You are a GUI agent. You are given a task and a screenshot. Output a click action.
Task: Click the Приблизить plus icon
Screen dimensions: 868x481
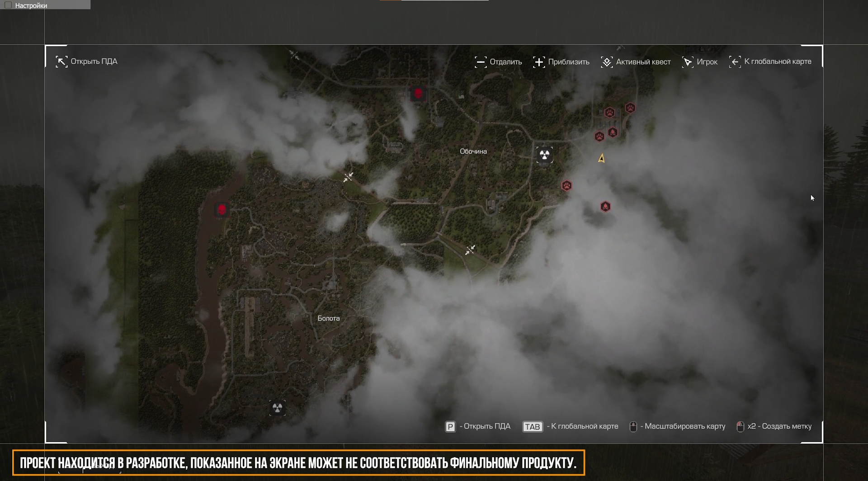(539, 62)
